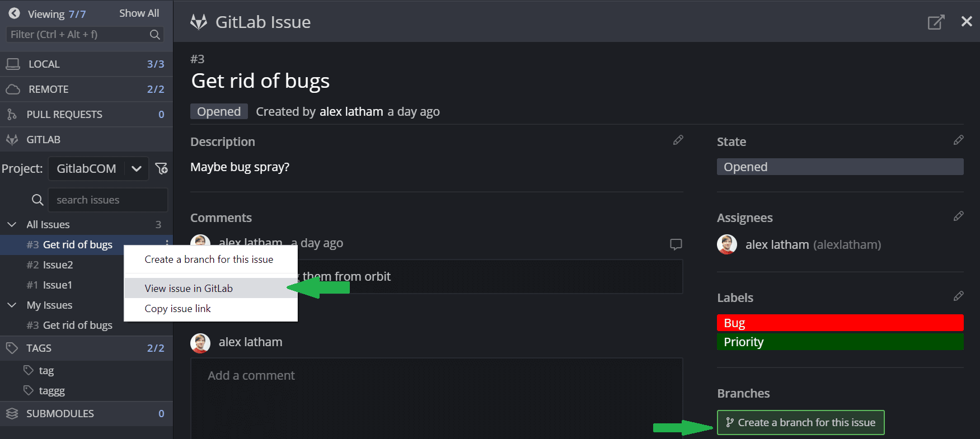Click the search issues input field

click(x=107, y=200)
